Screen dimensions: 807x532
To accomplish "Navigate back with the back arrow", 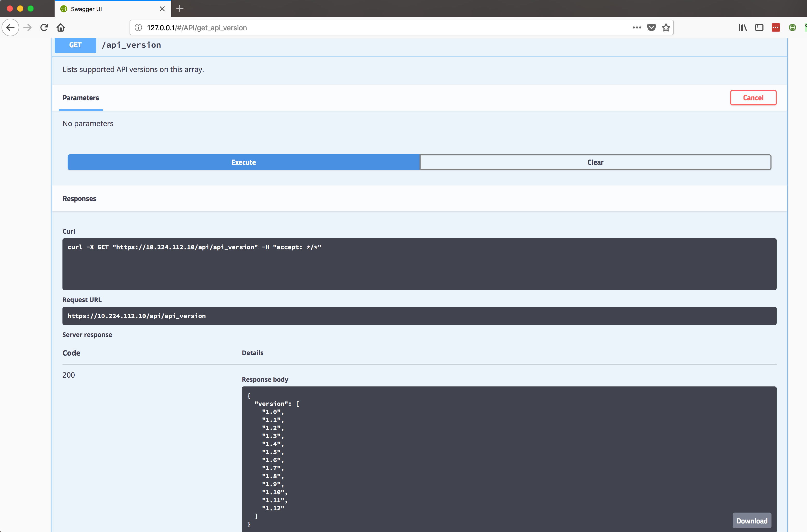I will tap(10, 27).
